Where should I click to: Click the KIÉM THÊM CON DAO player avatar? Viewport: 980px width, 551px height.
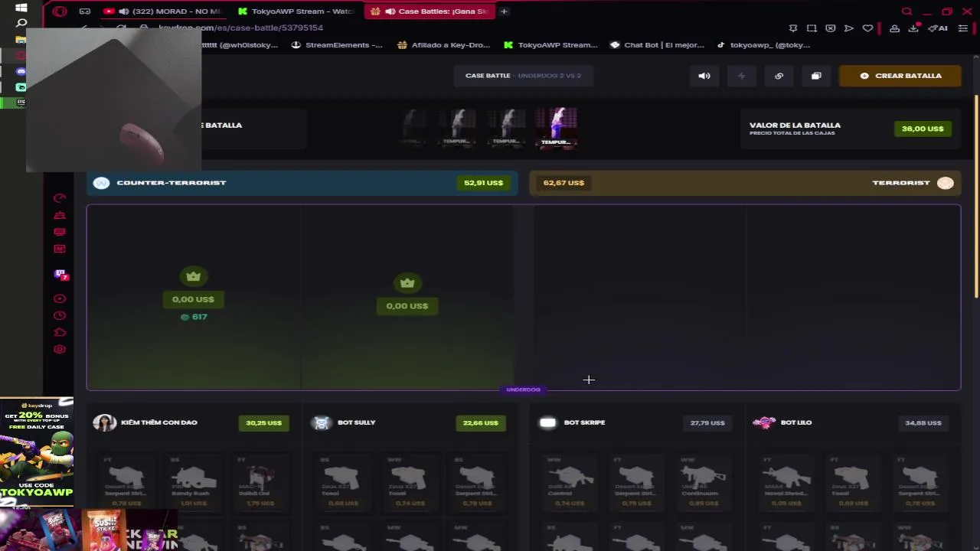(105, 422)
